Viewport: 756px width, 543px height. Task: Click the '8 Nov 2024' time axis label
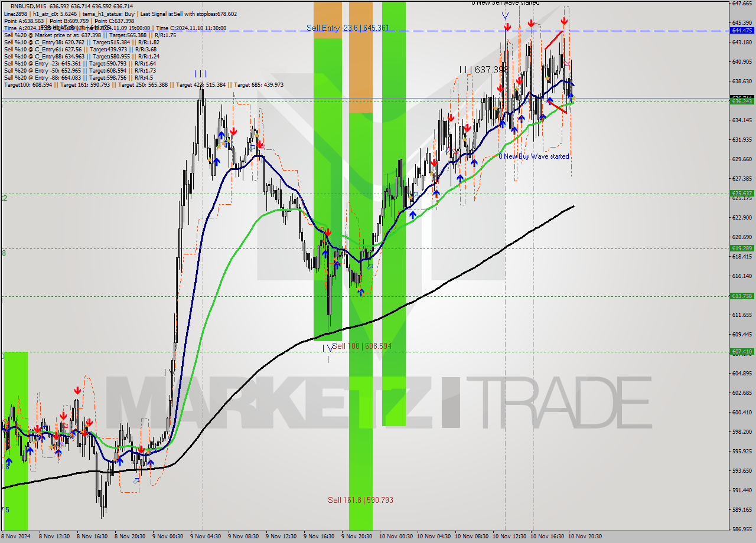click(x=15, y=537)
